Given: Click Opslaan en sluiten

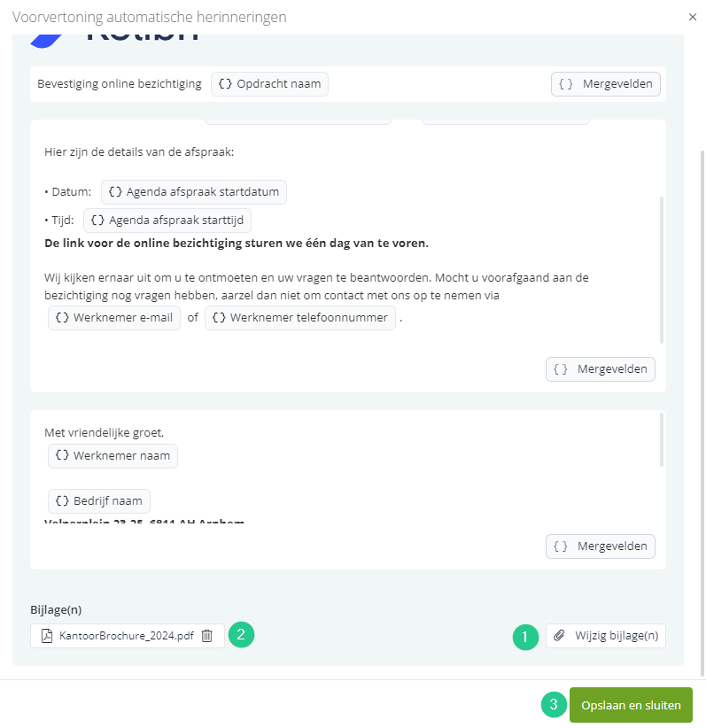Looking at the screenshot, I should coord(631,705).
